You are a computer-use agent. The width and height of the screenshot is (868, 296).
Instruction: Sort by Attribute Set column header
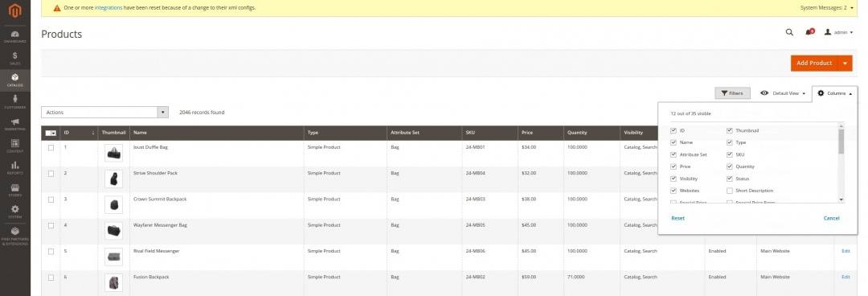[424, 133]
